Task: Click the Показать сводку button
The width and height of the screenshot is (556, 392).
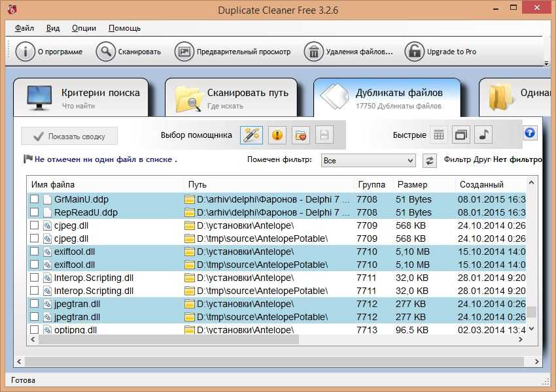Action: (x=69, y=137)
